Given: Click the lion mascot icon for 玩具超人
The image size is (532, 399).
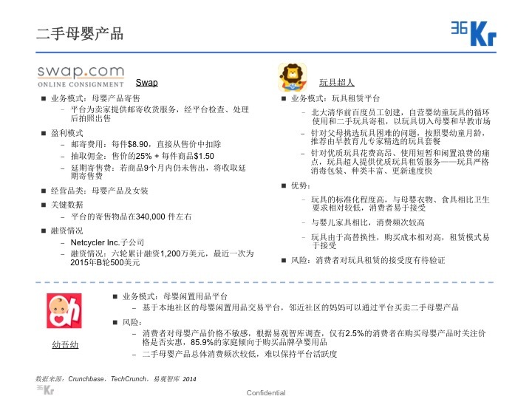Looking at the screenshot, I should click(x=293, y=77).
